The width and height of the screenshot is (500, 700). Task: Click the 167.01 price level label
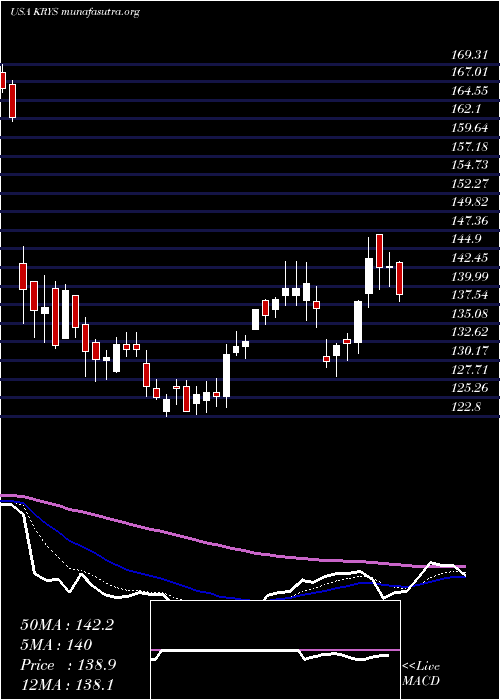[x=469, y=72]
